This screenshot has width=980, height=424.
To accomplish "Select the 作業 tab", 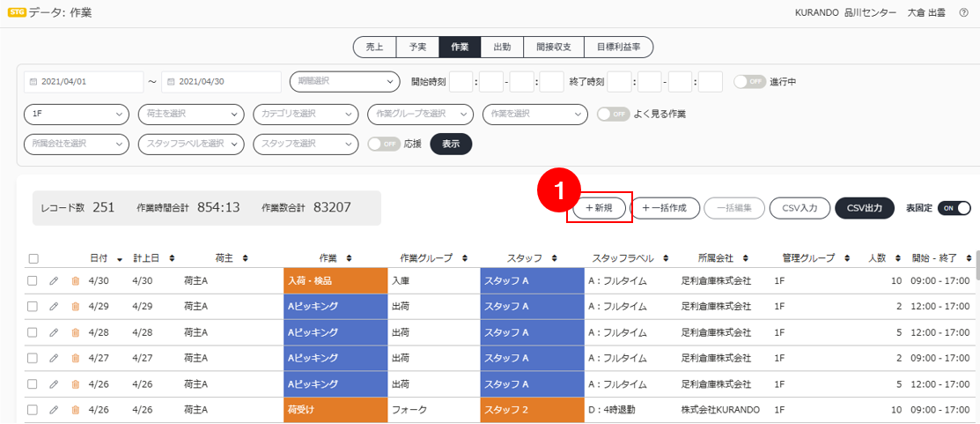I will point(460,47).
